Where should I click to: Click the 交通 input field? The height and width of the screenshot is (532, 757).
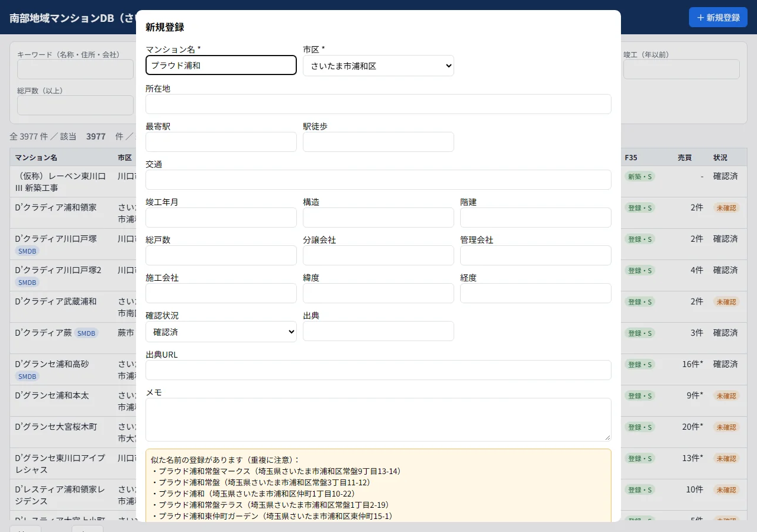(378, 180)
